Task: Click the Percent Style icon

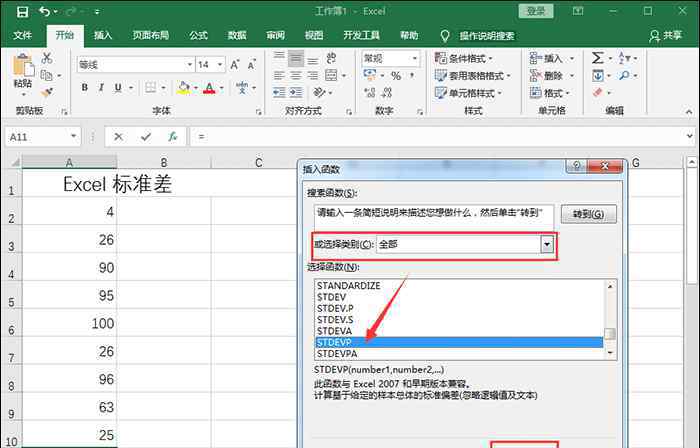Action: (396, 75)
